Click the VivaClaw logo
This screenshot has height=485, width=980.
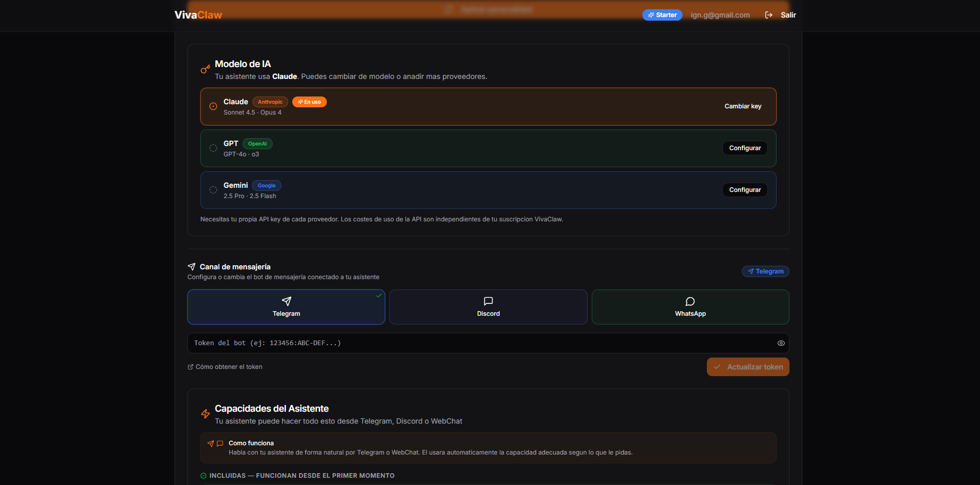(x=198, y=15)
